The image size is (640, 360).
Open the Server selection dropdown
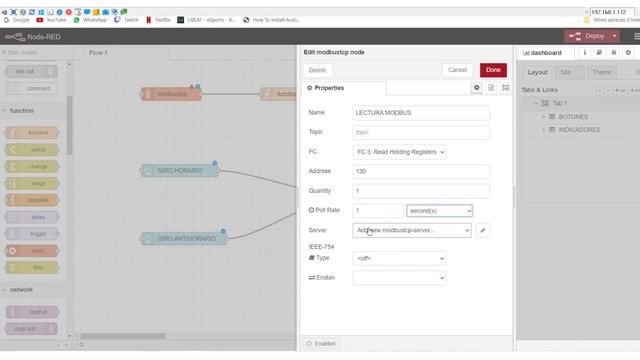[x=412, y=230]
